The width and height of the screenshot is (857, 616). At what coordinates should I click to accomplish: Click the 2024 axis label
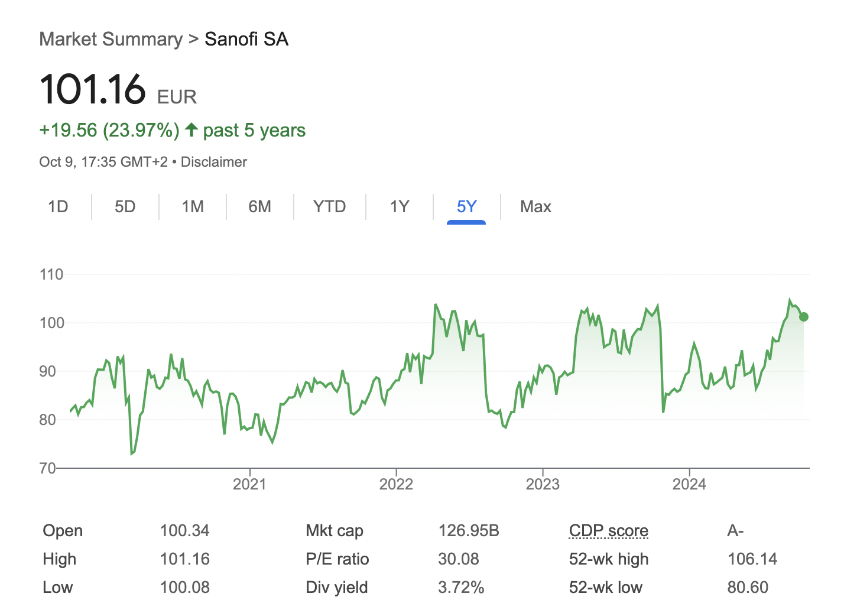coord(689,484)
